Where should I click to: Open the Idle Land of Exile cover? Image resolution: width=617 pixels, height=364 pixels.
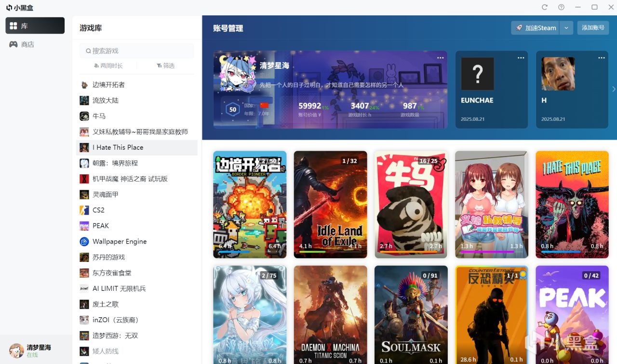point(330,205)
